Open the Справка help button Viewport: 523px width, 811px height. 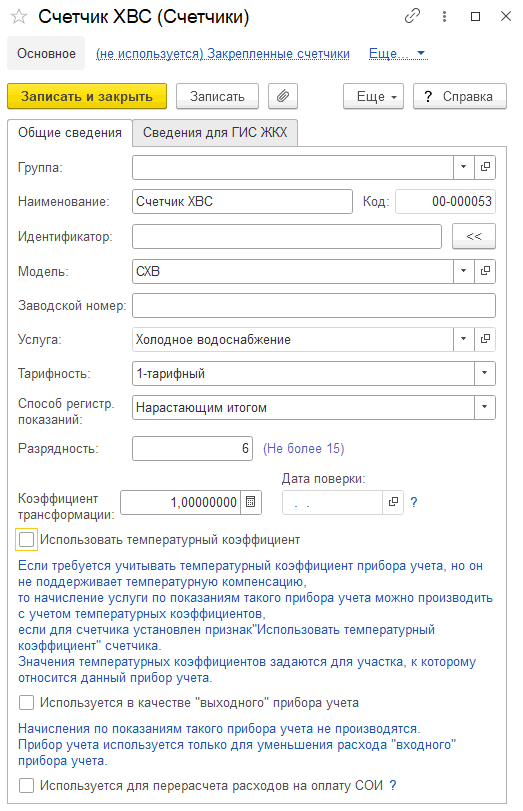pyautogui.click(x=460, y=96)
